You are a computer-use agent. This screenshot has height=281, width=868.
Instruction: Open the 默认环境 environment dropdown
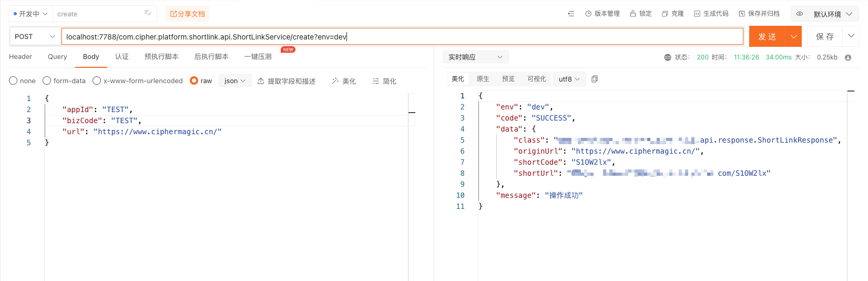tap(832, 14)
